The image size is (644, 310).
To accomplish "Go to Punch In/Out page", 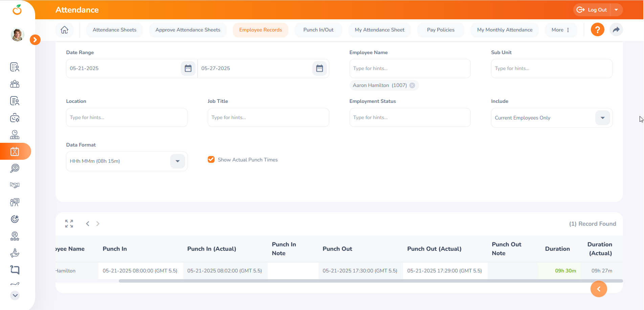I will [318, 30].
